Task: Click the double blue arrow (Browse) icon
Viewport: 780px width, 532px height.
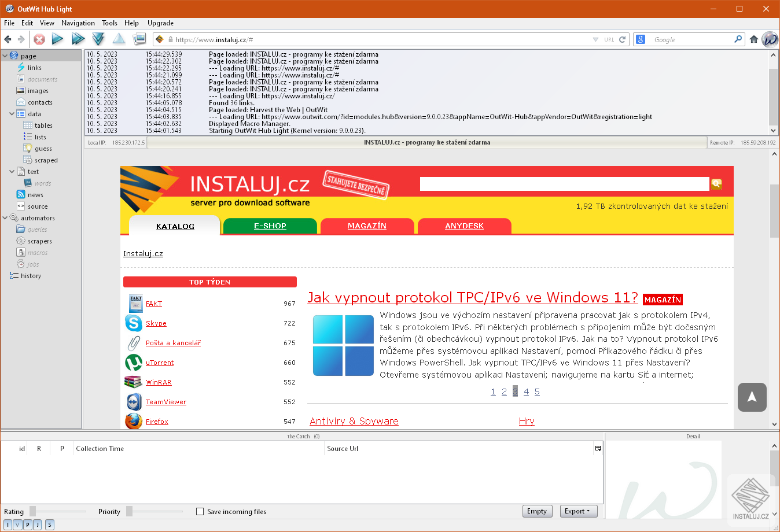Action: click(x=78, y=39)
